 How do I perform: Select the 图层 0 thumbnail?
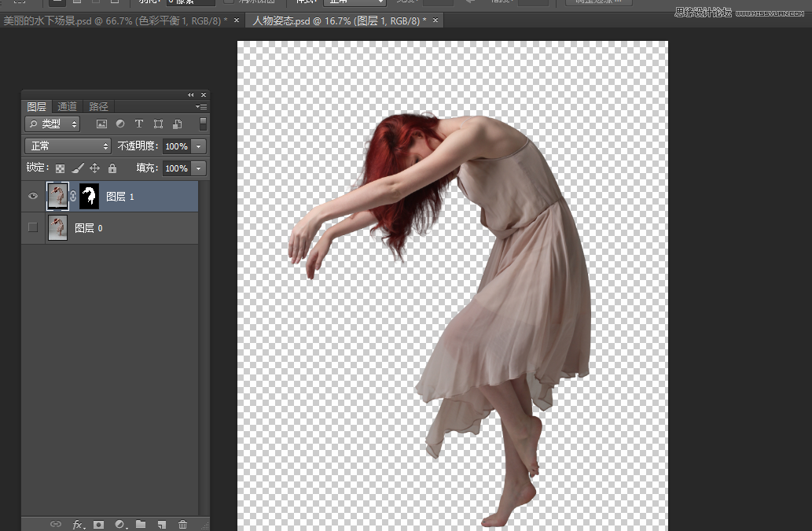[x=57, y=228]
